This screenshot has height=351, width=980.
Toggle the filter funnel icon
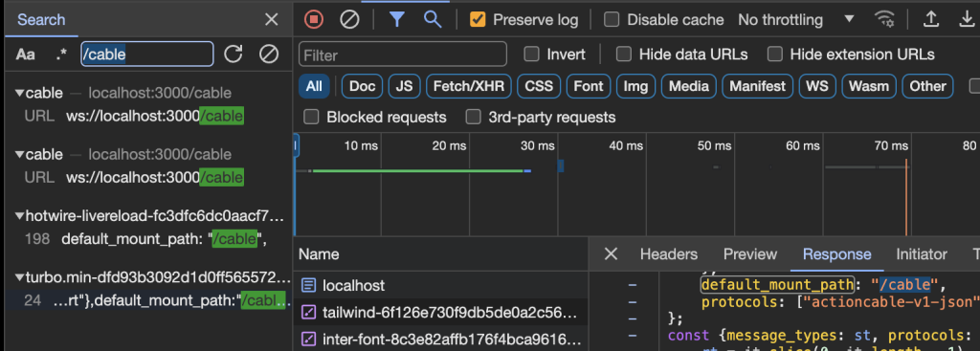(397, 19)
